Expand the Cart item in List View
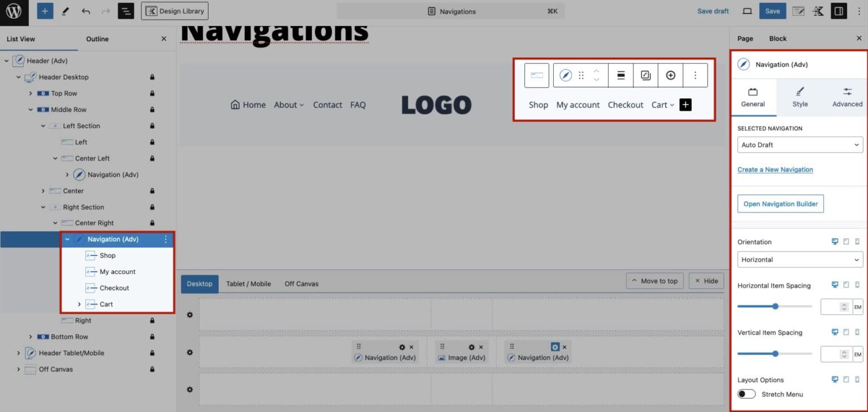The image size is (868, 412). [79, 304]
